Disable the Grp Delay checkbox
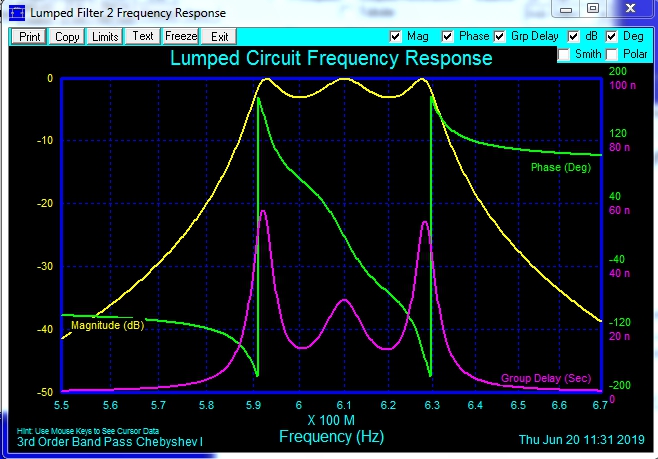The width and height of the screenshot is (658, 459). coord(499,37)
